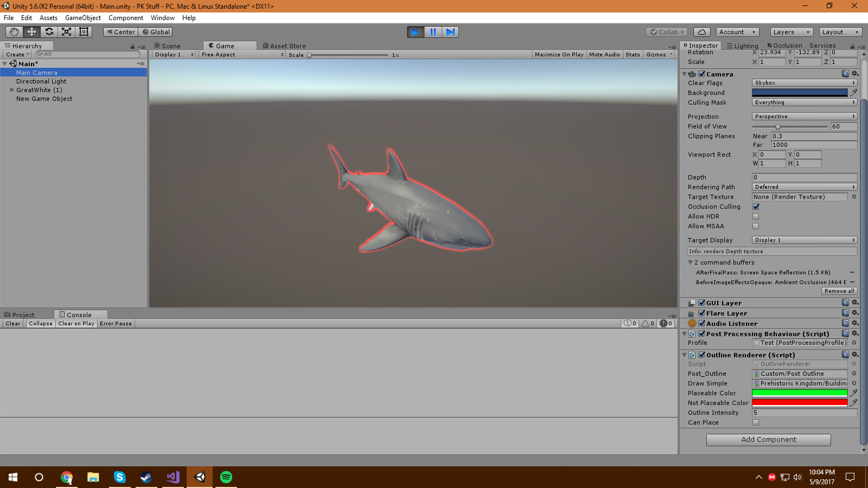Viewport: 868px width, 488px height.
Task: Expand the GreatWhite (1) hierarchy item
Action: click(12, 90)
